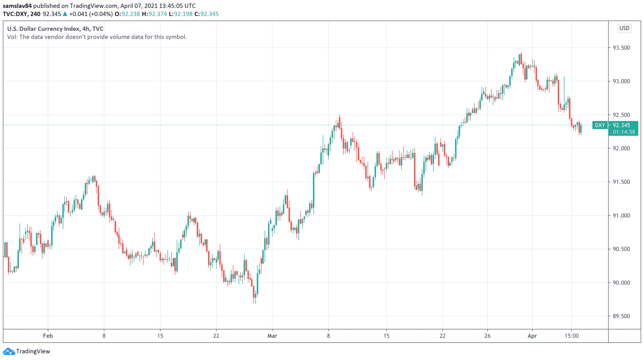
Task: Click the Mar label on time axis
Action: click(272, 336)
